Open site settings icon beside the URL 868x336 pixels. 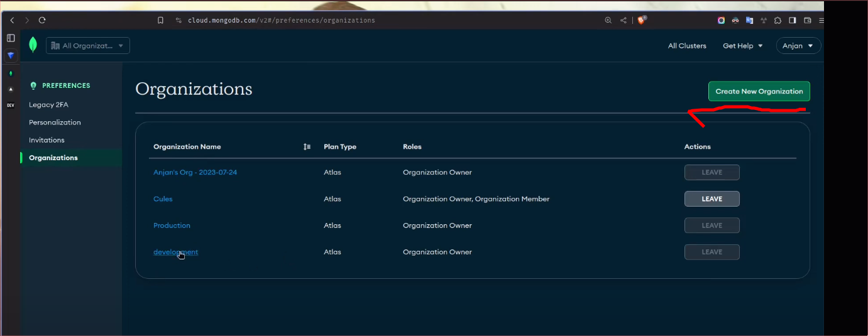click(x=179, y=20)
